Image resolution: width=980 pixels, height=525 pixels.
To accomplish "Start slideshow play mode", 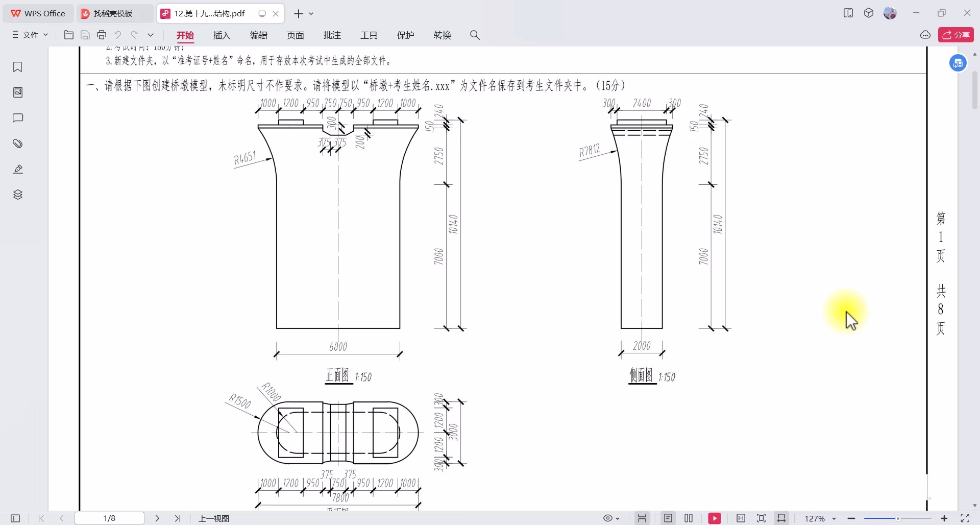I will (x=715, y=518).
